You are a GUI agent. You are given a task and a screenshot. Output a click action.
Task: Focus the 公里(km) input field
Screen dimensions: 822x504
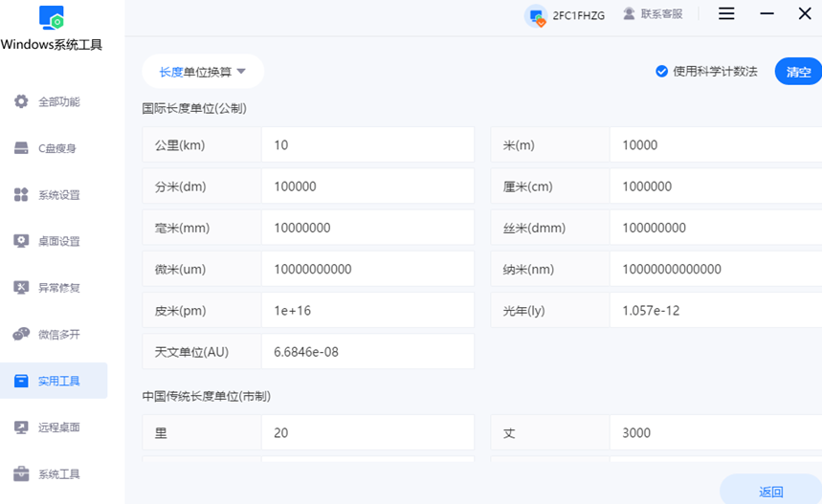(368, 144)
